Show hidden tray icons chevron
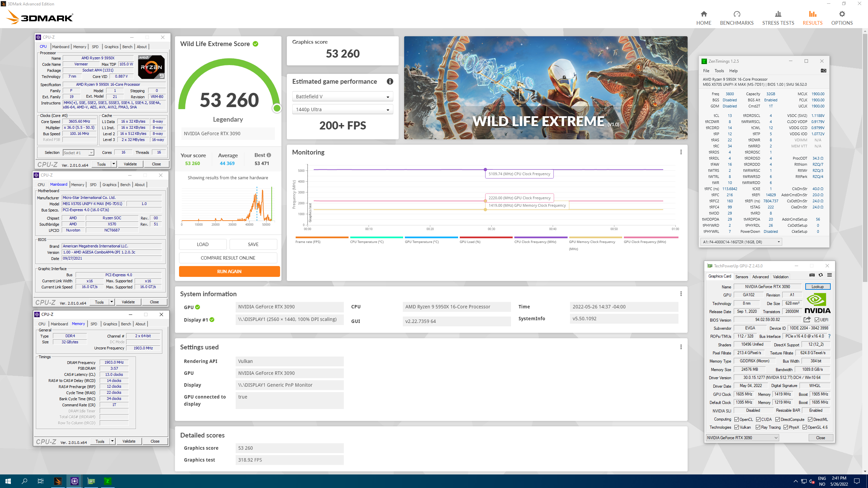Image resolution: width=868 pixels, height=488 pixels. point(795,481)
